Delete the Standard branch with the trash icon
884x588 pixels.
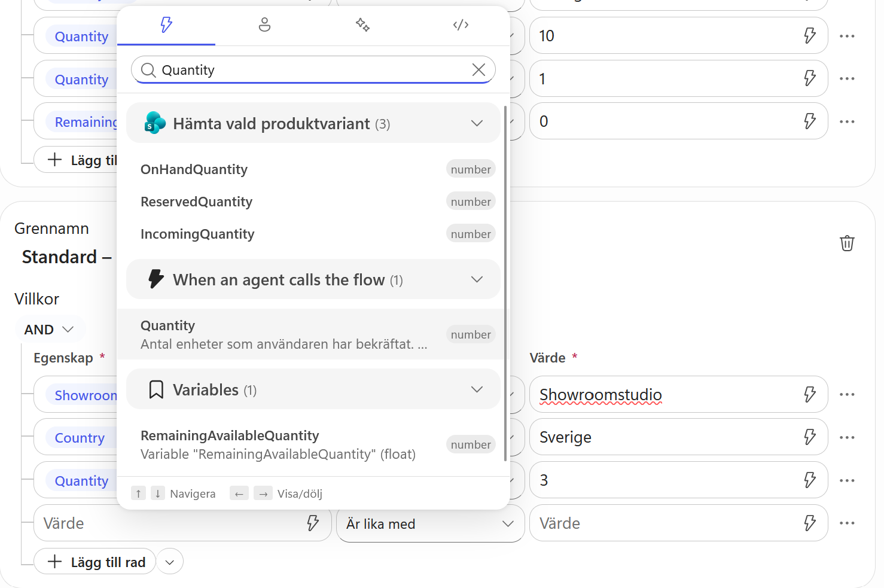point(847,243)
